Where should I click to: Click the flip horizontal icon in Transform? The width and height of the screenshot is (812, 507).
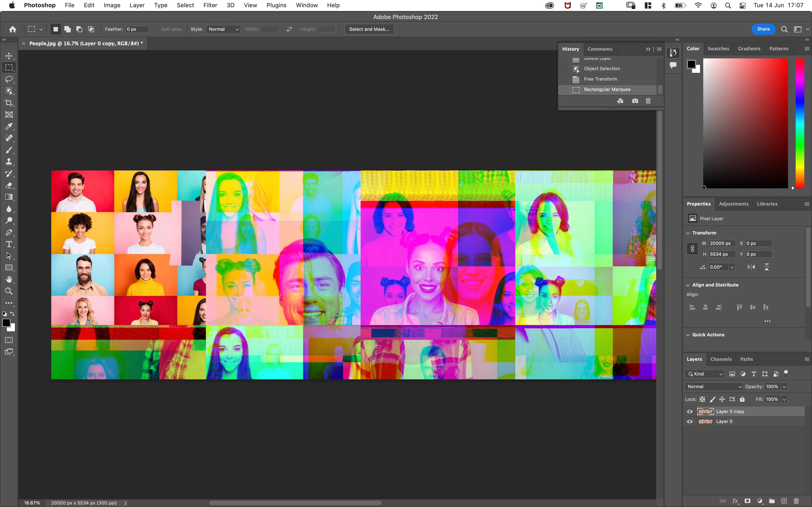751,267
